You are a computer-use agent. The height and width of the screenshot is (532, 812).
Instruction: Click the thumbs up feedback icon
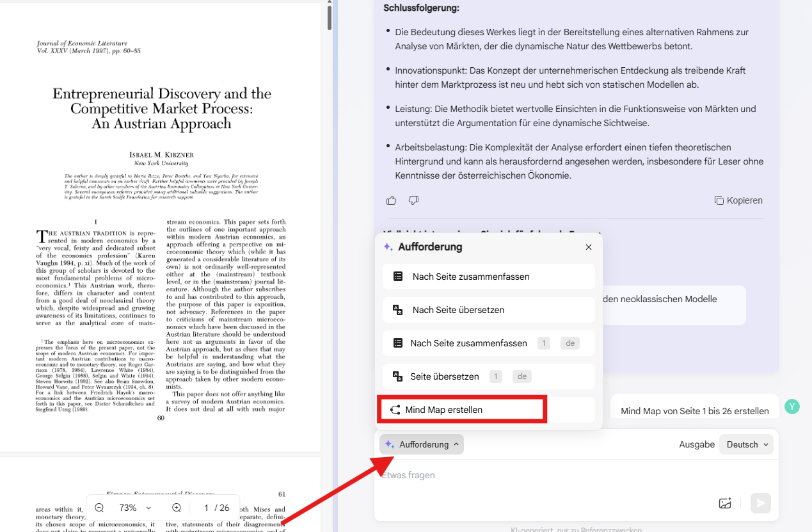click(x=392, y=200)
